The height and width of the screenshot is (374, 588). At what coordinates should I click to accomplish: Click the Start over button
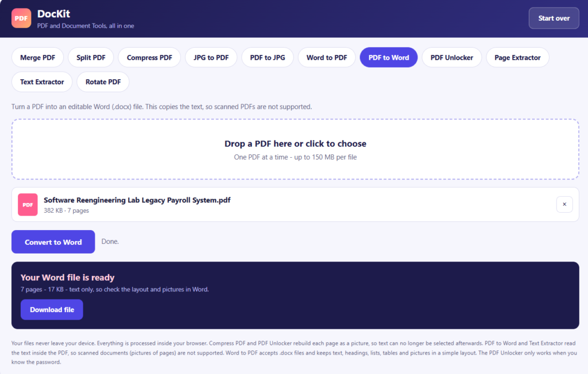[x=554, y=18]
